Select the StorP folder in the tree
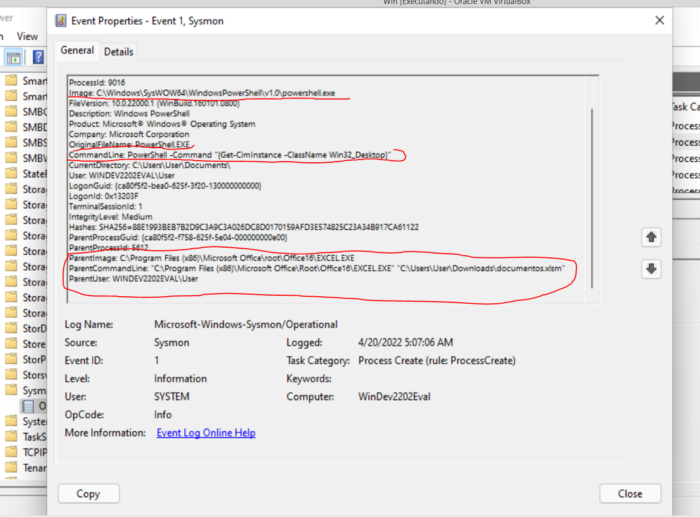 [25, 359]
